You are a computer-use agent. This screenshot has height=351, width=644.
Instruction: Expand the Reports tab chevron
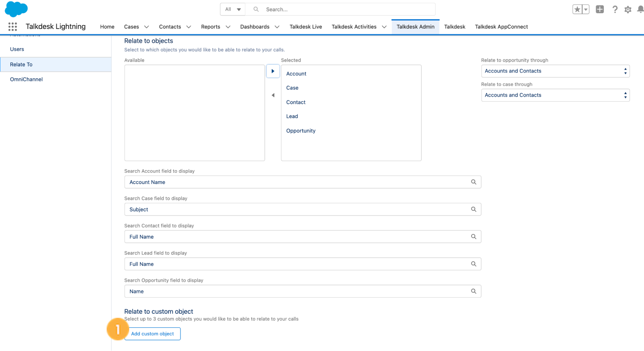pos(228,27)
